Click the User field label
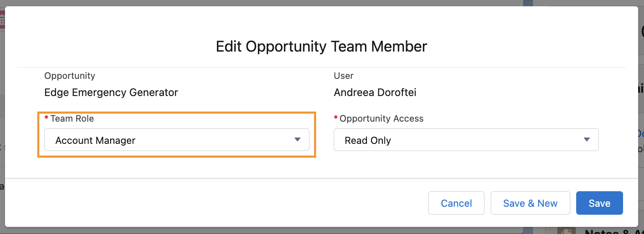The image size is (644, 234). point(343,76)
